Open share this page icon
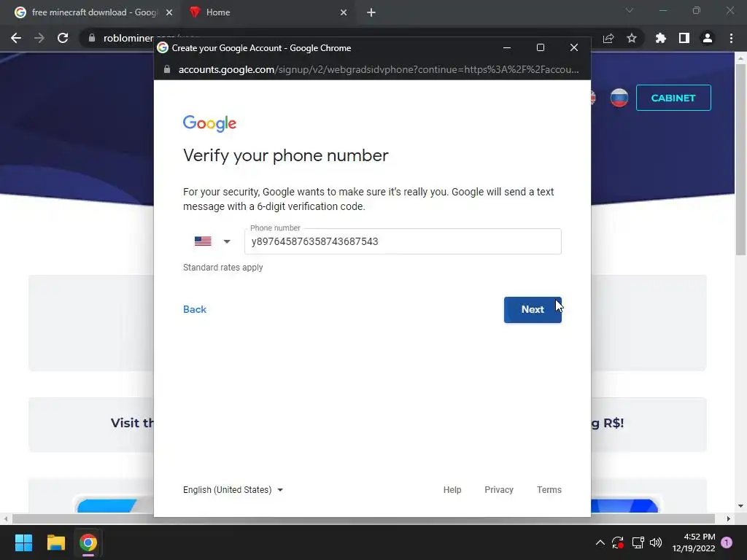 [608, 38]
